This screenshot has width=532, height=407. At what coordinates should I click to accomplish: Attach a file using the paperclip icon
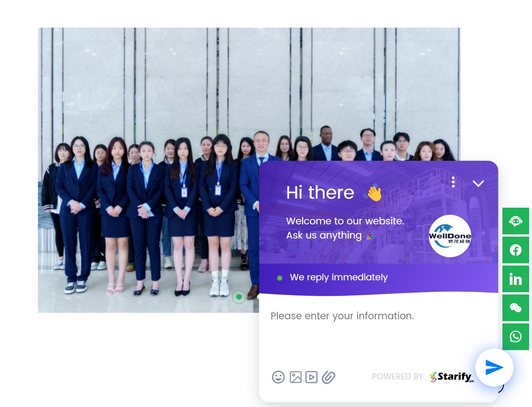coord(328,377)
